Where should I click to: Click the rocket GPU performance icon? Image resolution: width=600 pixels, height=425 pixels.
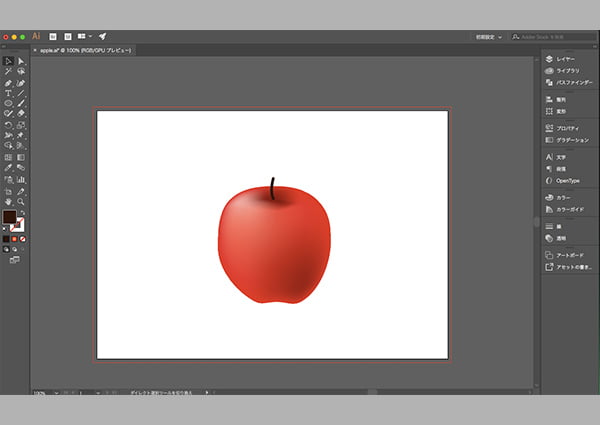(102, 36)
